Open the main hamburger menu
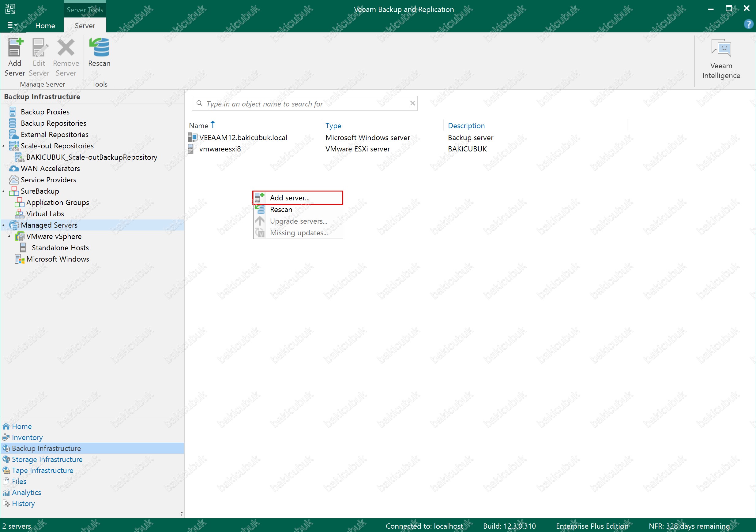Viewport: 756px width, 532px height. coord(12,25)
